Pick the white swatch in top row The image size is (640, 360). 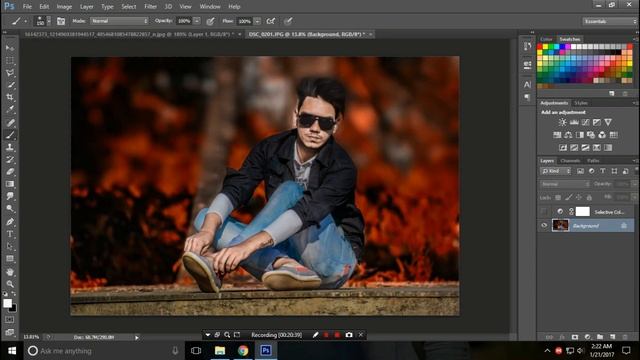pyautogui.click(x=573, y=47)
